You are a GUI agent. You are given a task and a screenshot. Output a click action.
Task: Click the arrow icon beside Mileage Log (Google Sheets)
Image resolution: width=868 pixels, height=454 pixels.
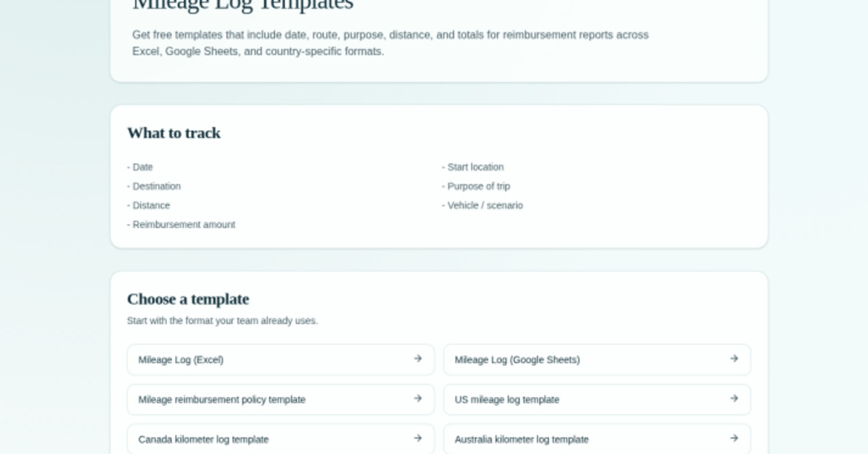click(x=733, y=359)
